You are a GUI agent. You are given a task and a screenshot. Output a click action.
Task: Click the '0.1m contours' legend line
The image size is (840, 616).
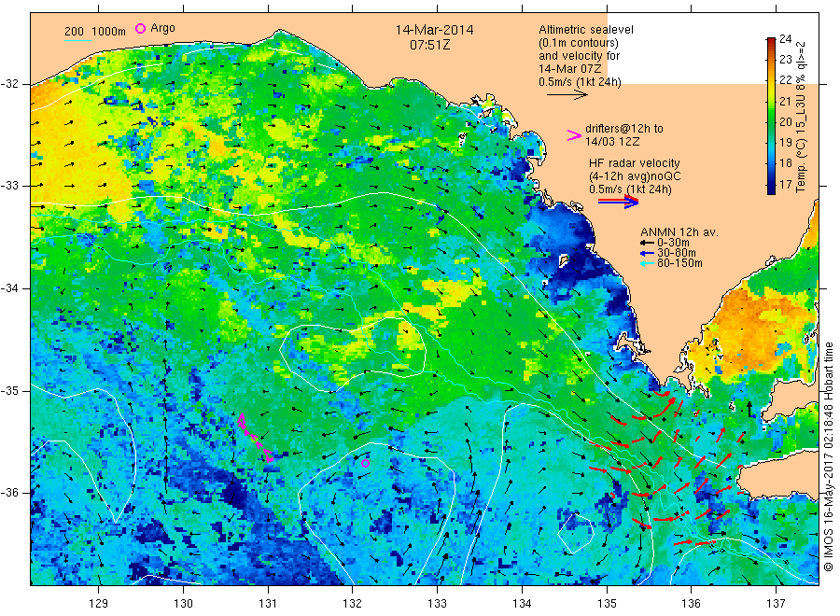point(579,43)
